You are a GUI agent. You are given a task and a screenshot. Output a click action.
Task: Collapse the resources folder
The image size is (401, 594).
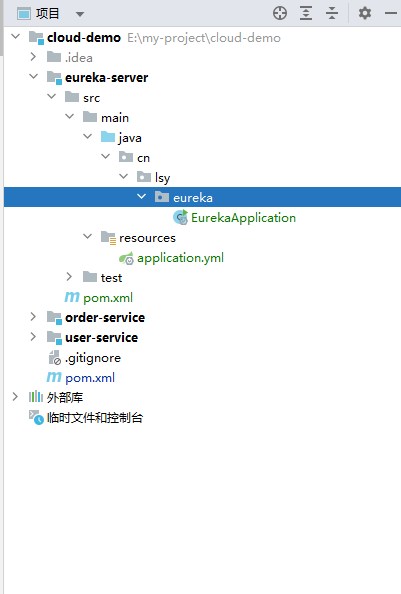tap(87, 237)
